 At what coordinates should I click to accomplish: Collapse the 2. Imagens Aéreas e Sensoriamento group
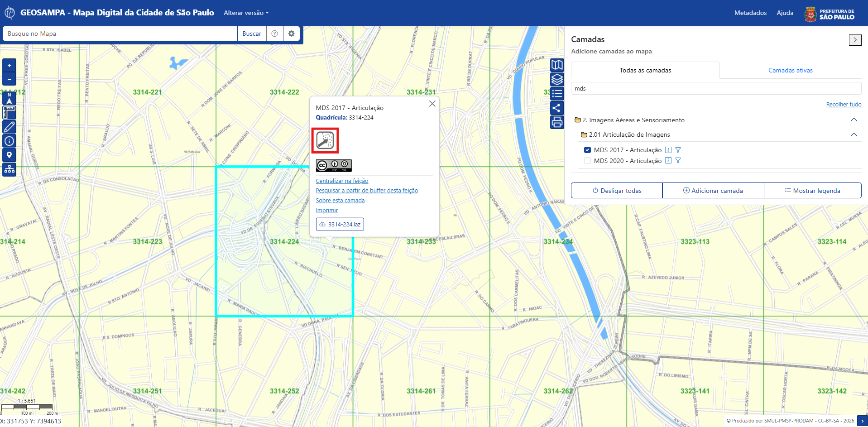(854, 120)
